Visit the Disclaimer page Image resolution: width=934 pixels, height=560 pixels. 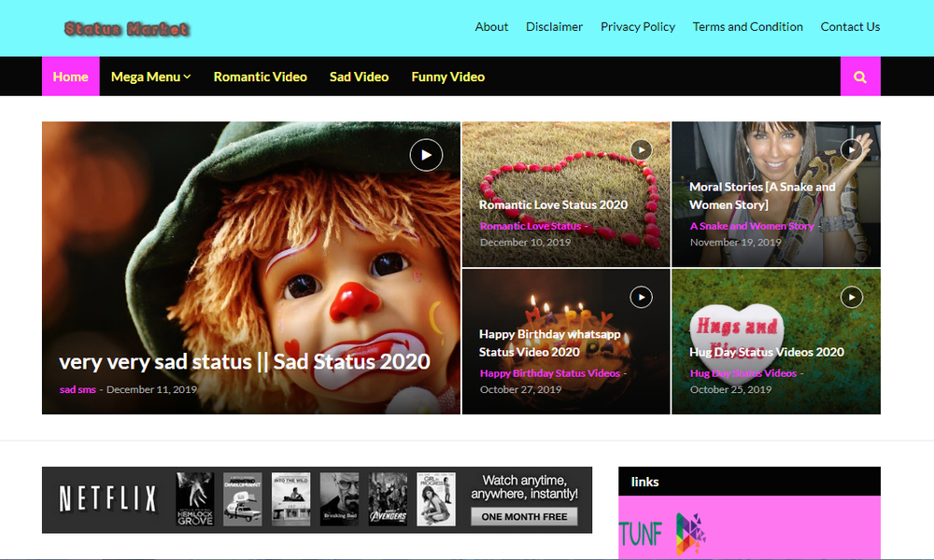tap(554, 27)
